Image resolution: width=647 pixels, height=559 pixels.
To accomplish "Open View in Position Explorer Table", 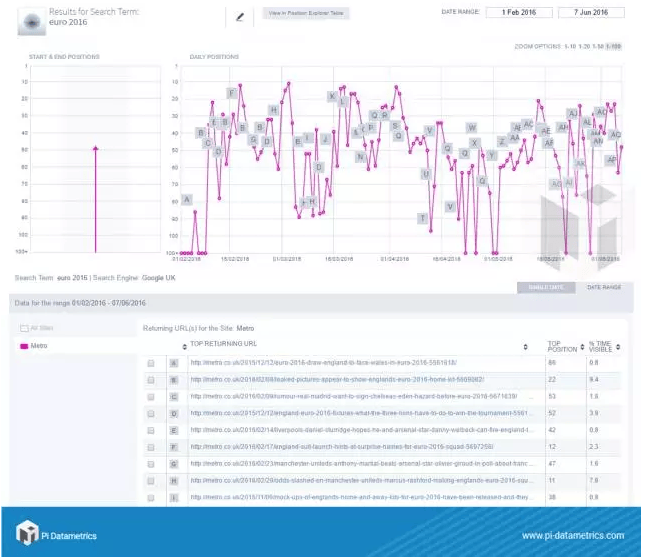I will coord(304,14).
